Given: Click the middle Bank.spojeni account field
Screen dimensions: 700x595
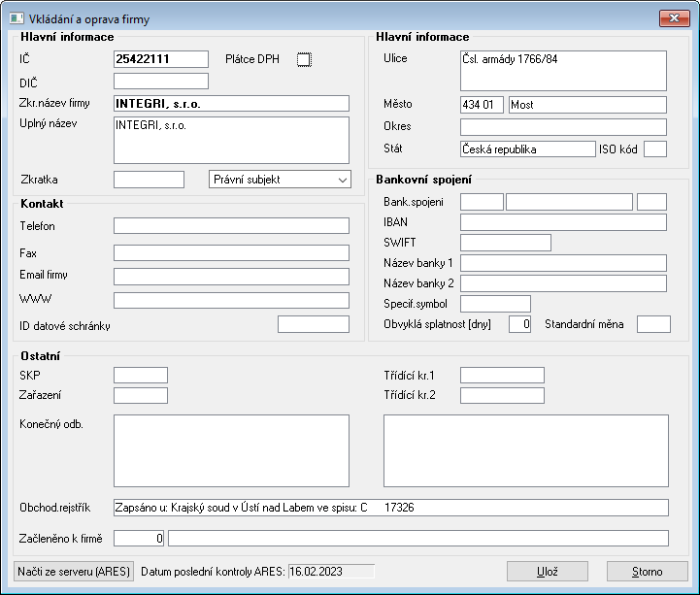Looking at the screenshot, I should (569, 202).
